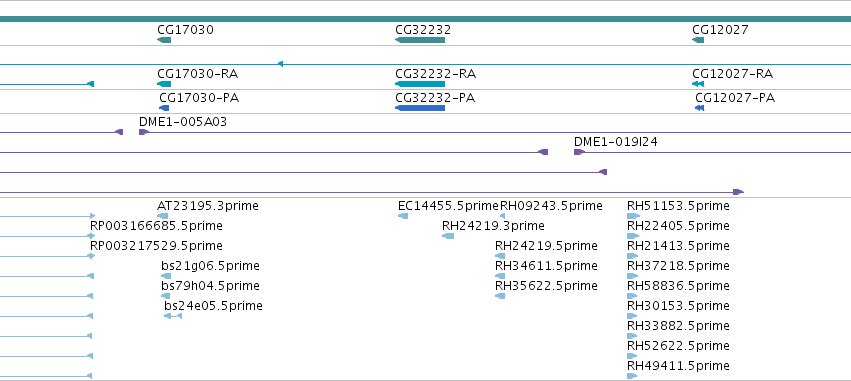
Task: Click the CG17030 gene label
Action: click(x=185, y=30)
